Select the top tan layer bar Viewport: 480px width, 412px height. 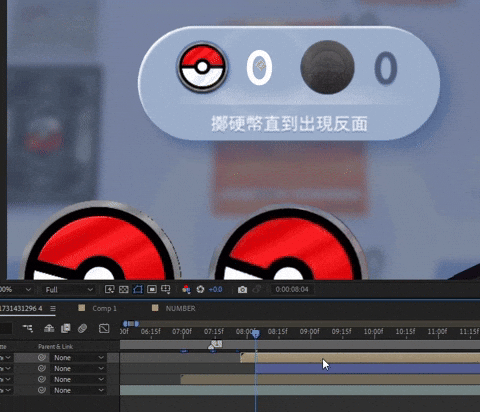click(360, 358)
